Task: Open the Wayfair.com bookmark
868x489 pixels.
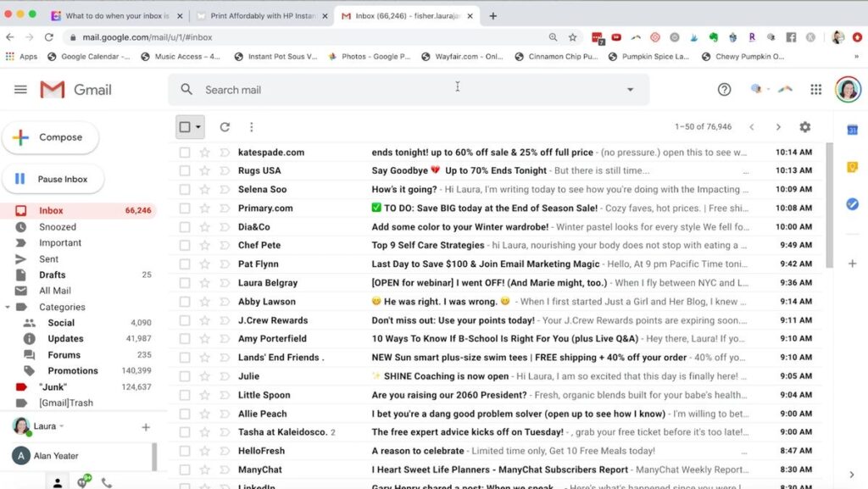Action: coord(462,57)
